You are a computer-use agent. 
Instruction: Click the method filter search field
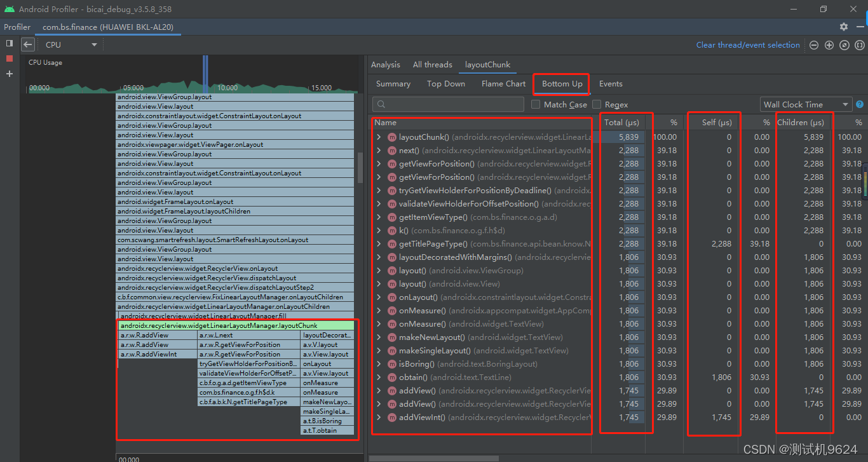[x=448, y=104]
